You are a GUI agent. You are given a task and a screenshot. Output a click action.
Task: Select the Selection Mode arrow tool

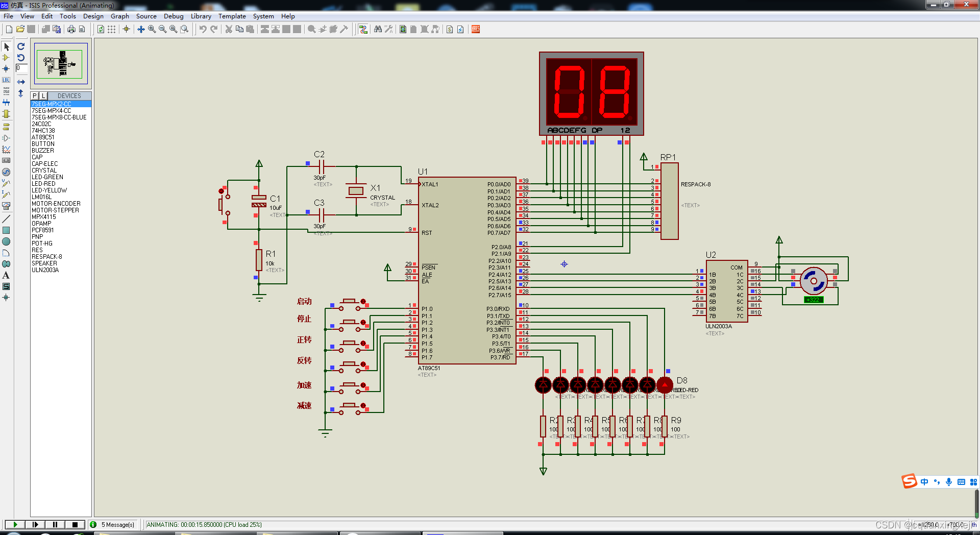[6, 46]
